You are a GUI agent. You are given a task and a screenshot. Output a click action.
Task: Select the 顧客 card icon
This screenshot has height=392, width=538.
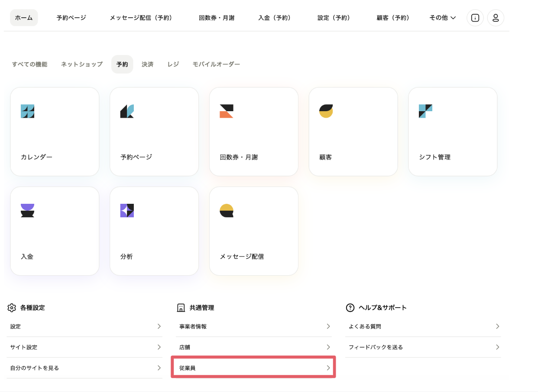[x=326, y=111]
